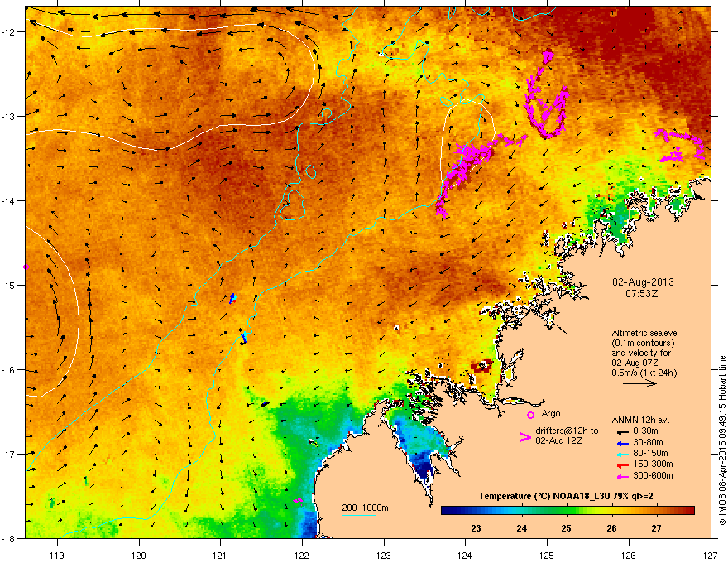Click the longitude axis label '125'
This screenshot has height=563, width=728.
[547, 555]
